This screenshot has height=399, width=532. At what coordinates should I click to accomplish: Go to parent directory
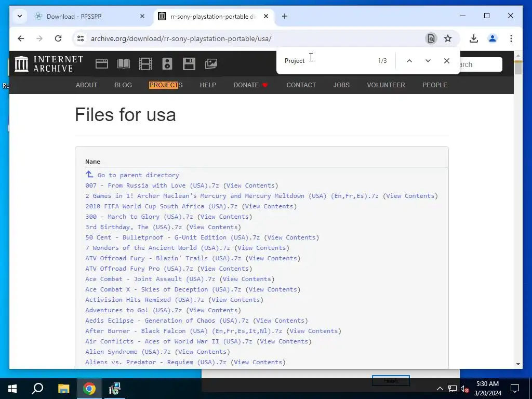[138, 175]
